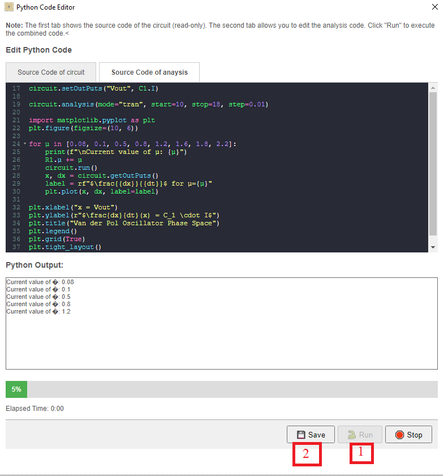Click the Python Code Editor window icon
The image size is (448, 476).
click(9, 7)
